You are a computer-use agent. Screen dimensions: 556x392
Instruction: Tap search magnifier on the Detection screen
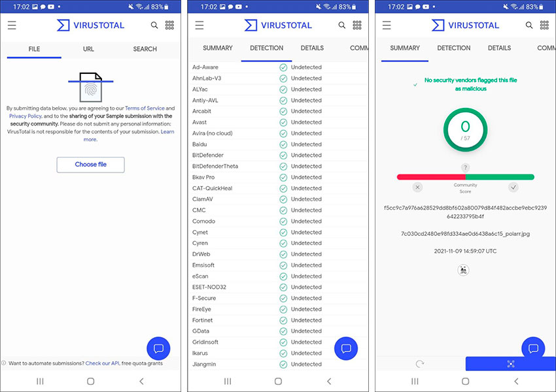[341, 25]
